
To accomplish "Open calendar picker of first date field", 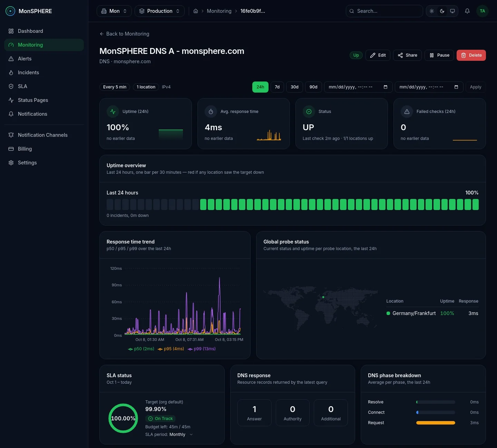I will coord(386,87).
